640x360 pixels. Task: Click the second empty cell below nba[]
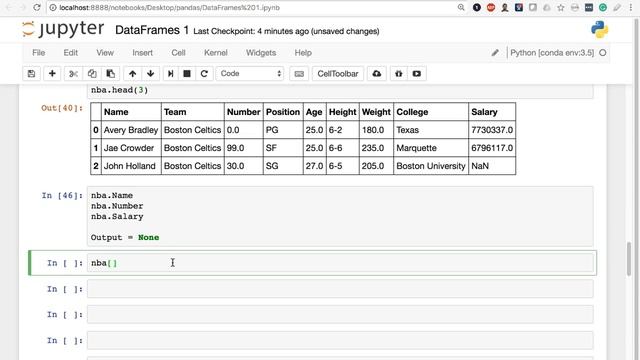pyautogui.click(x=340, y=315)
